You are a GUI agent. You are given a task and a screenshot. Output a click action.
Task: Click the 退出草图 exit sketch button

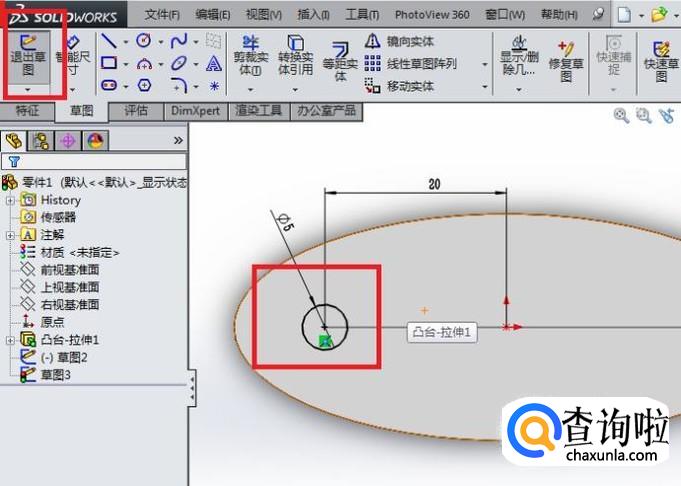pos(28,57)
